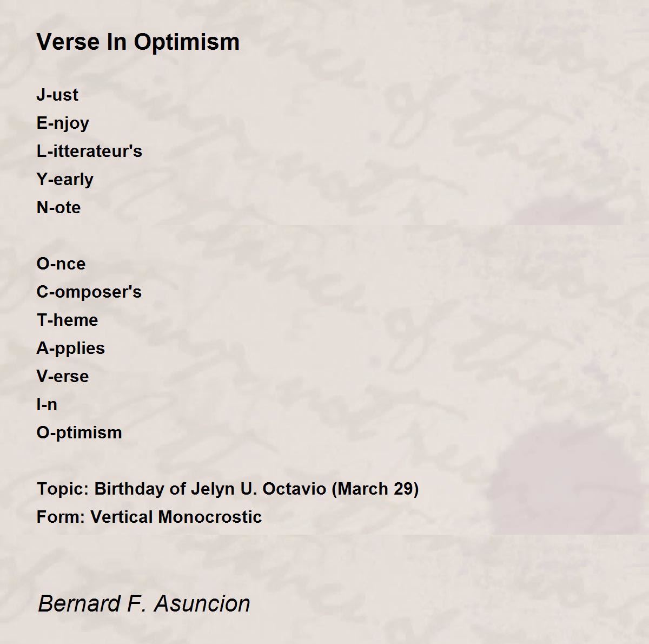Viewport: 649px width, 644px height.
Task: Click the Topic line about Jelyn's birthday
Action: [x=228, y=489]
